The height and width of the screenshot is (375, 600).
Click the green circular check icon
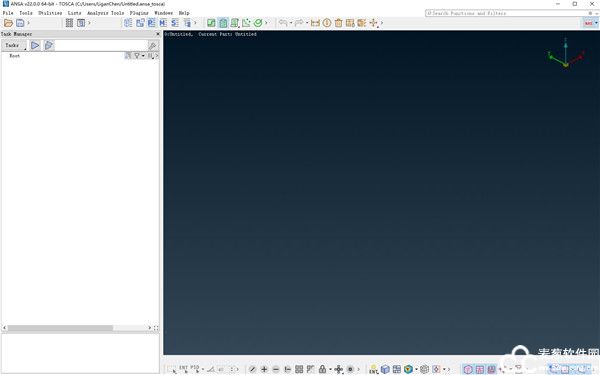pyautogui.click(x=258, y=23)
